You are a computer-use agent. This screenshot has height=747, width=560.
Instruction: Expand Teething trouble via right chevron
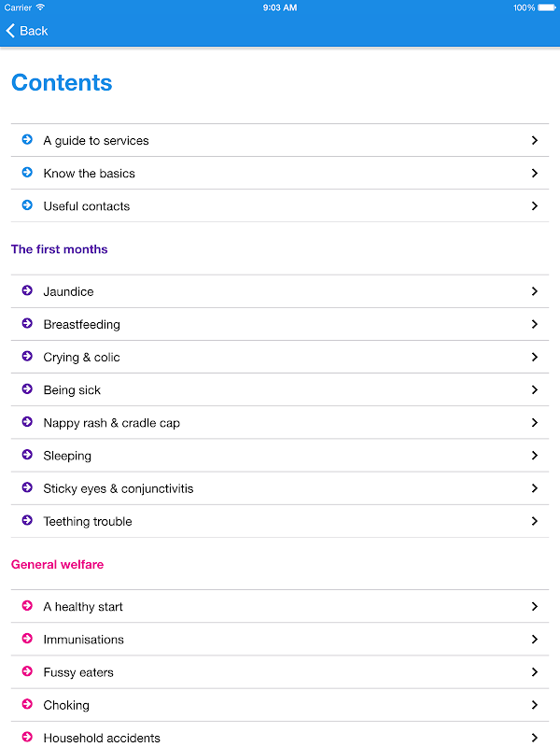(535, 521)
